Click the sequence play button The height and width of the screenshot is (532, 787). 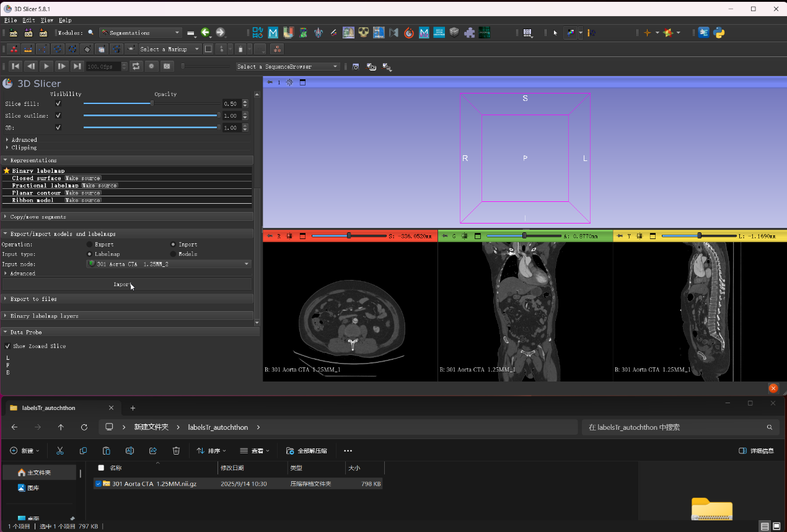click(46, 66)
